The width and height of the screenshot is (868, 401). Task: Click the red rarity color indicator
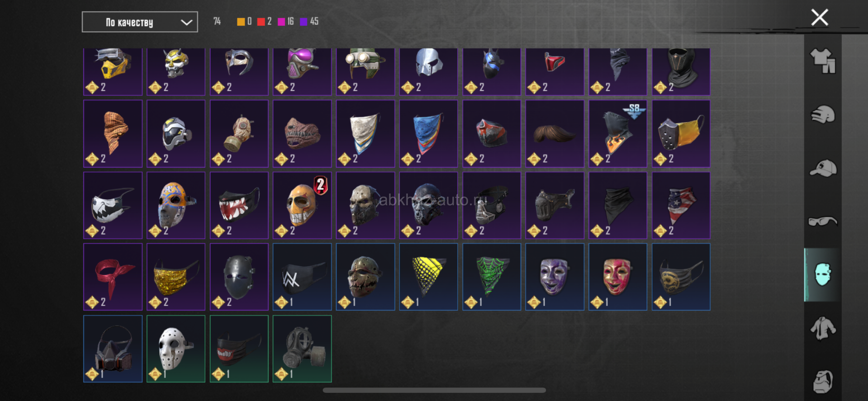click(x=261, y=22)
